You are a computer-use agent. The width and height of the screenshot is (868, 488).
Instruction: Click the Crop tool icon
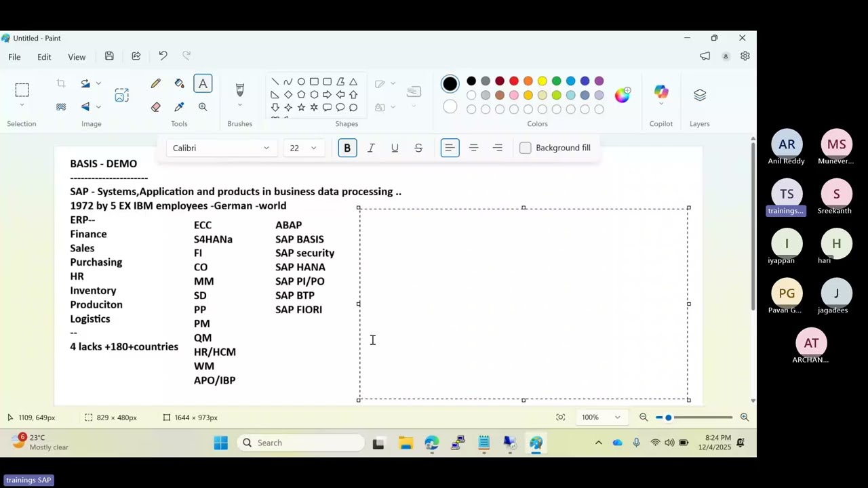point(61,83)
